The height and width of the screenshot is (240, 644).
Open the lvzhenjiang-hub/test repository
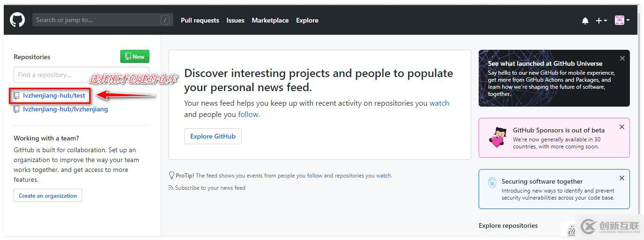(x=54, y=95)
